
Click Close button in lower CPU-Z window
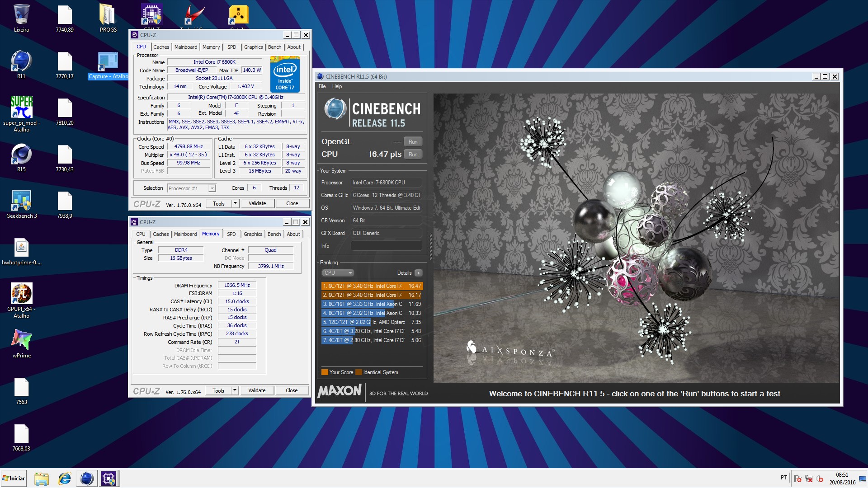292,390
